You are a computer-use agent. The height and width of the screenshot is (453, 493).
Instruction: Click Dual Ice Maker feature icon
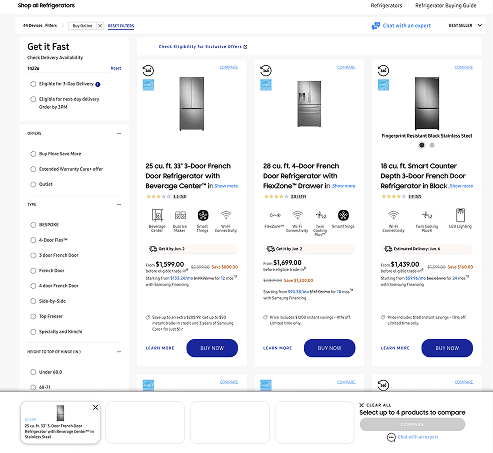pos(180,215)
